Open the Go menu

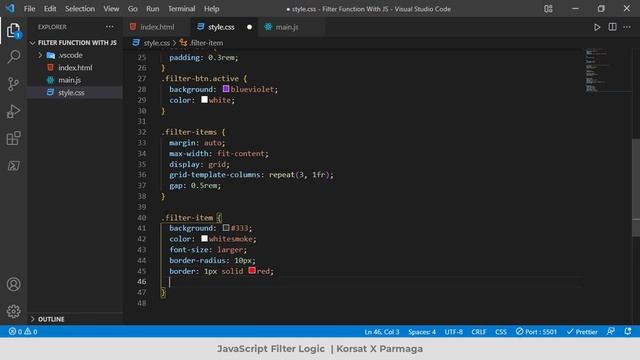(x=132, y=9)
